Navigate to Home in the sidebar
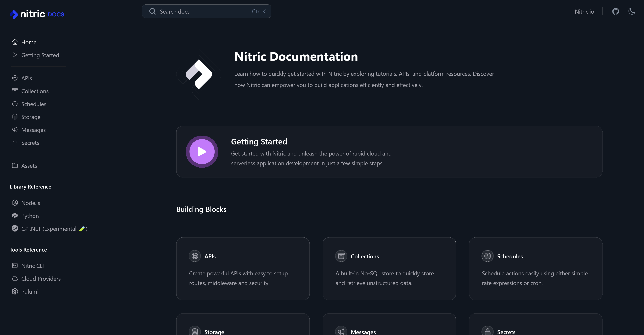The width and height of the screenshot is (644, 335). [x=29, y=42]
